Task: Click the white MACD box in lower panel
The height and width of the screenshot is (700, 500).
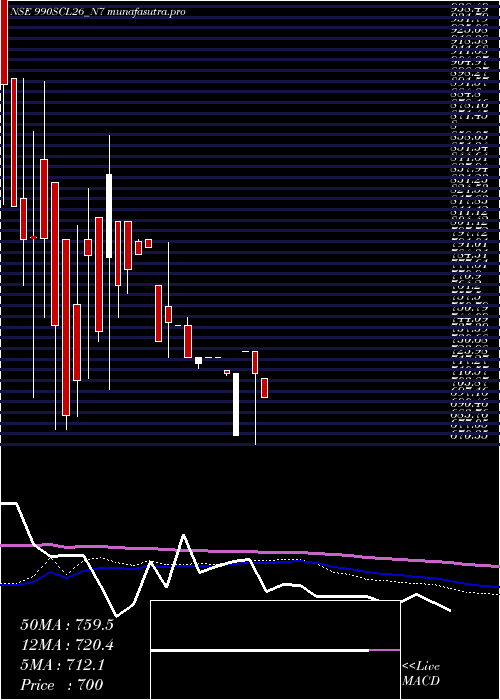Action: [275, 650]
